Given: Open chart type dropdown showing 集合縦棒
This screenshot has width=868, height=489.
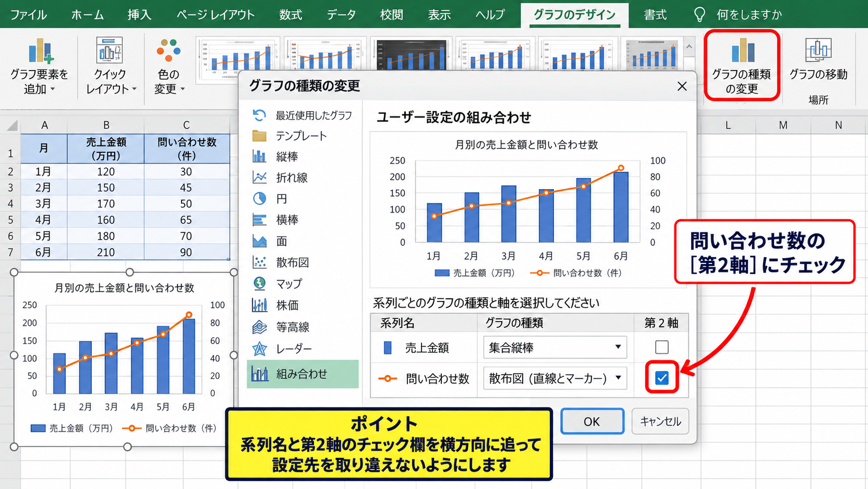Looking at the screenshot, I should tap(555, 347).
